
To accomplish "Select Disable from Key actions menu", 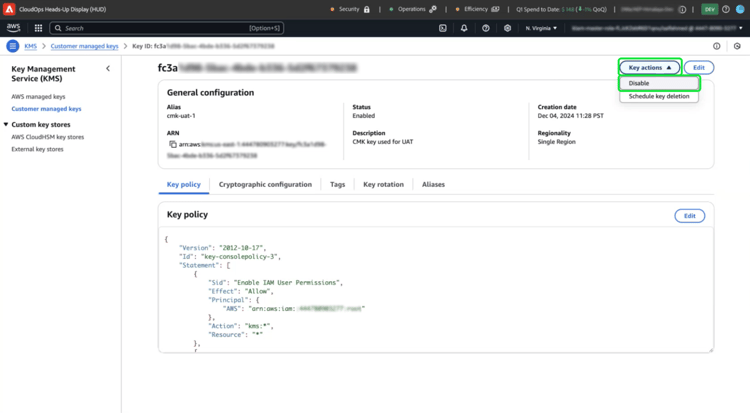I will (639, 83).
